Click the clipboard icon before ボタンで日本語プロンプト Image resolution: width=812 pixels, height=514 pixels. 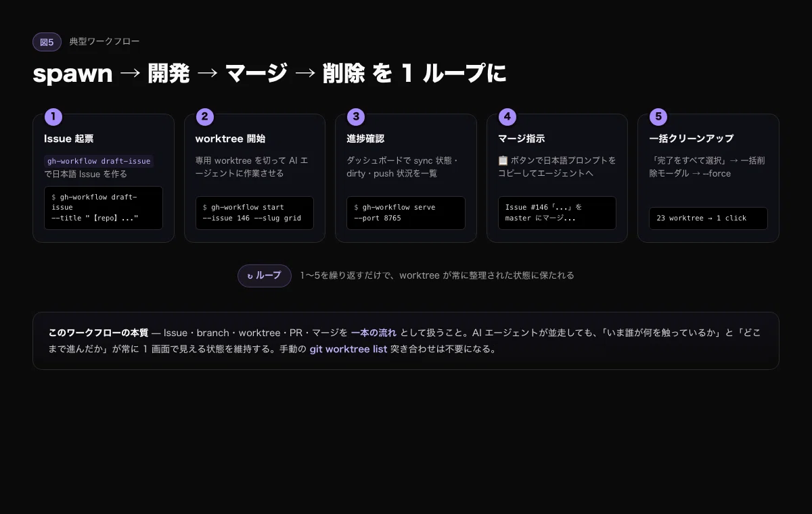(x=503, y=161)
